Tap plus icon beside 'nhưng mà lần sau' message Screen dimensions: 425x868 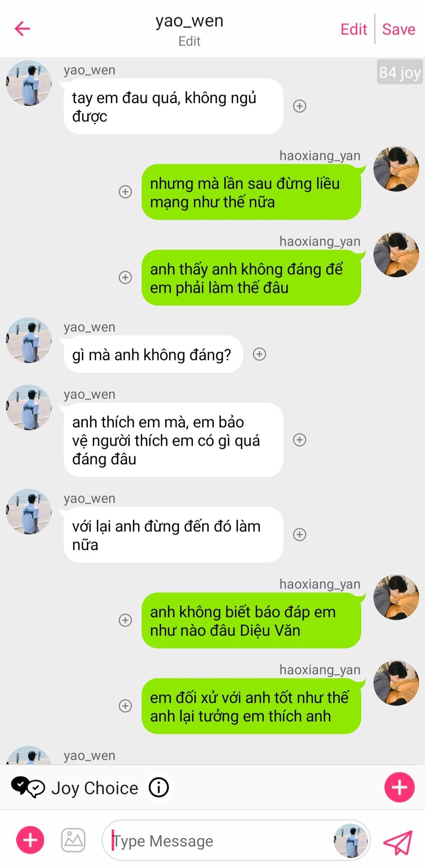coord(125,192)
